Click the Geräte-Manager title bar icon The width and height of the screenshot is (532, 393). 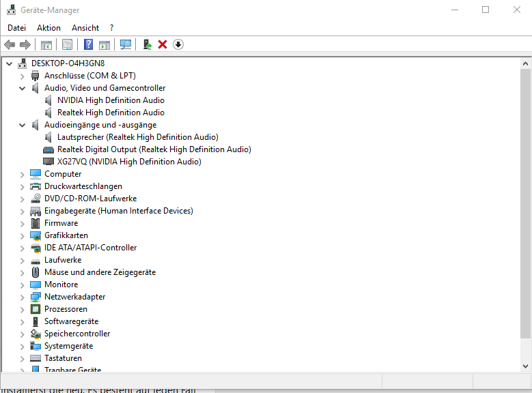tap(11, 10)
